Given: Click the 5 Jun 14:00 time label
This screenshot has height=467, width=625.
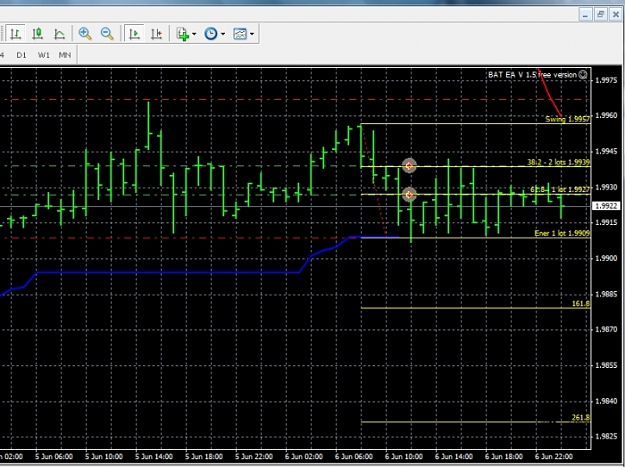Looking at the screenshot, I should coord(153,457).
